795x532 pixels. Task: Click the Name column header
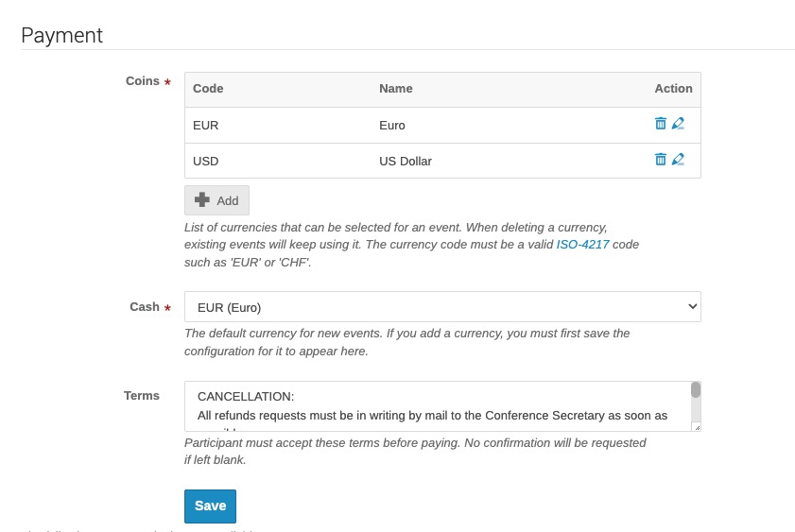tap(396, 89)
